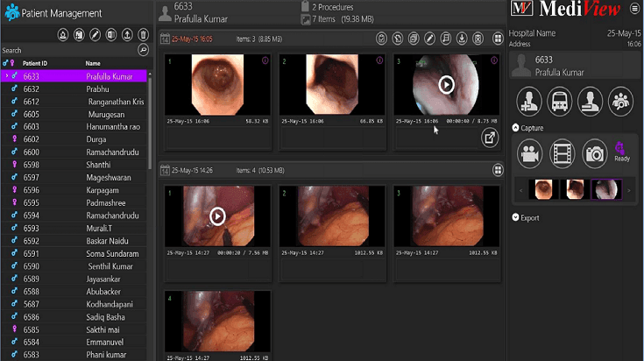
Task: Sort by Patient ID column header
Action: 35,63
